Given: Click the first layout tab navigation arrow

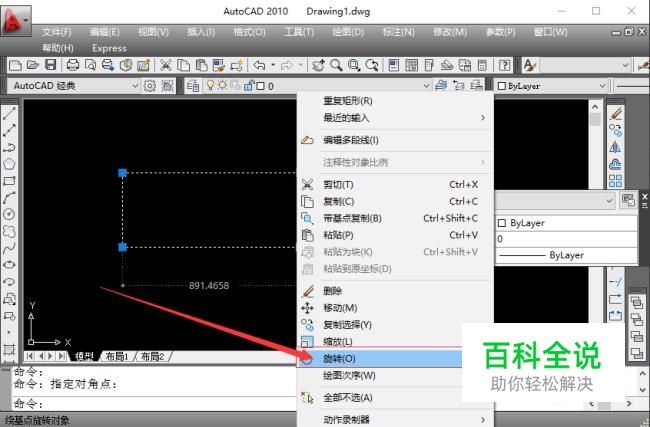Looking at the screenshot, I should click(x=30, y=357).
